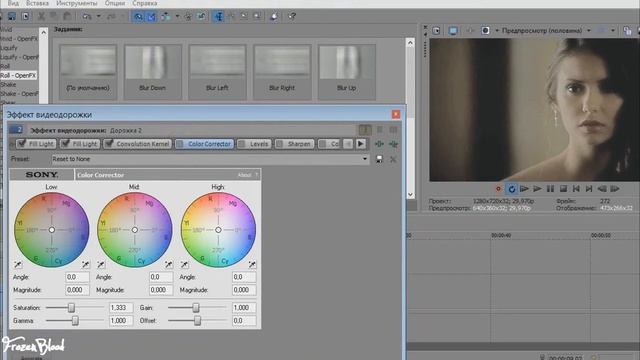Click the High Magnitude value field

tap(244, 290)
